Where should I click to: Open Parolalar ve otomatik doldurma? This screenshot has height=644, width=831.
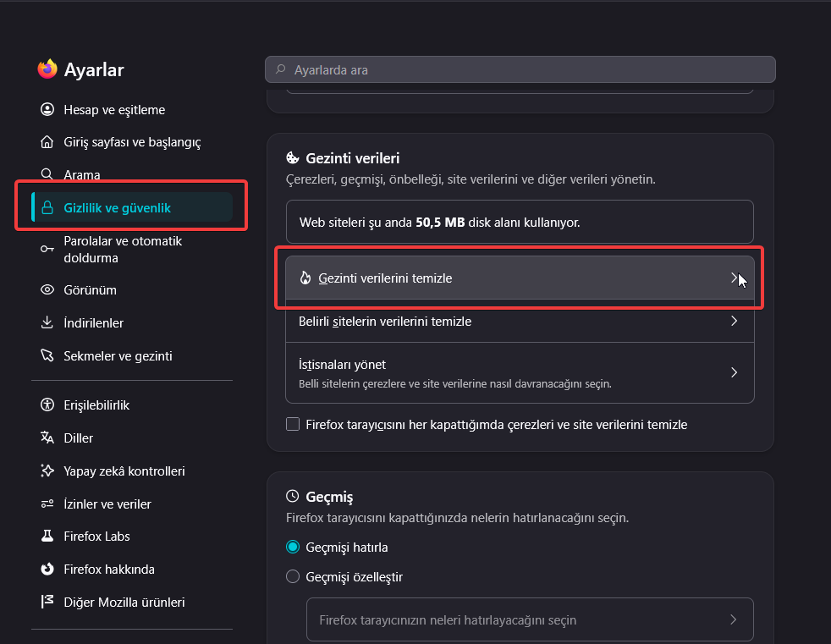coord(132,249)
